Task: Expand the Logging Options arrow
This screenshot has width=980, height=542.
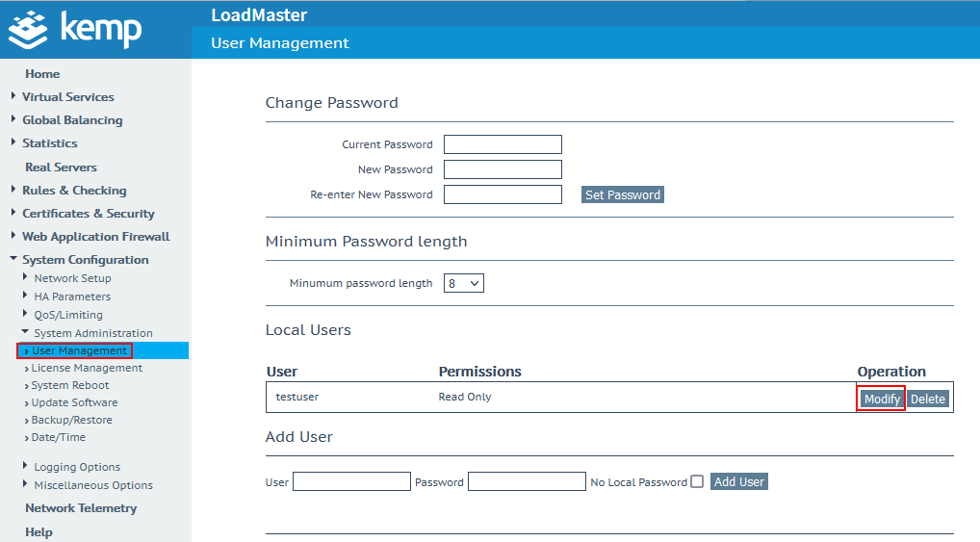Action: (25, 466)
